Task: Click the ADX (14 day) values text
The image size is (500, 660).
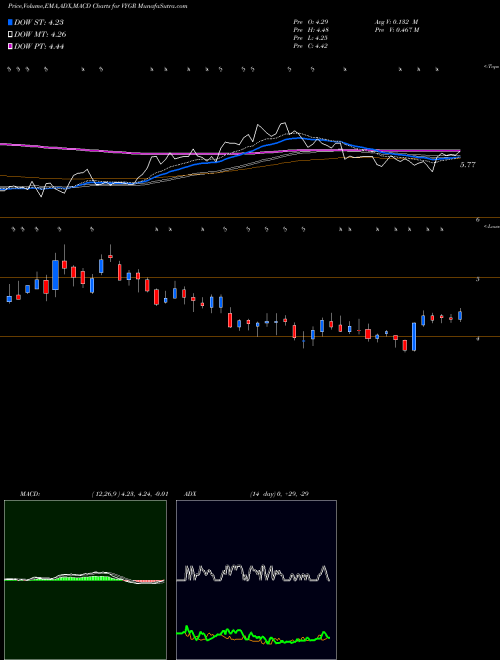Action: (279, 494)
